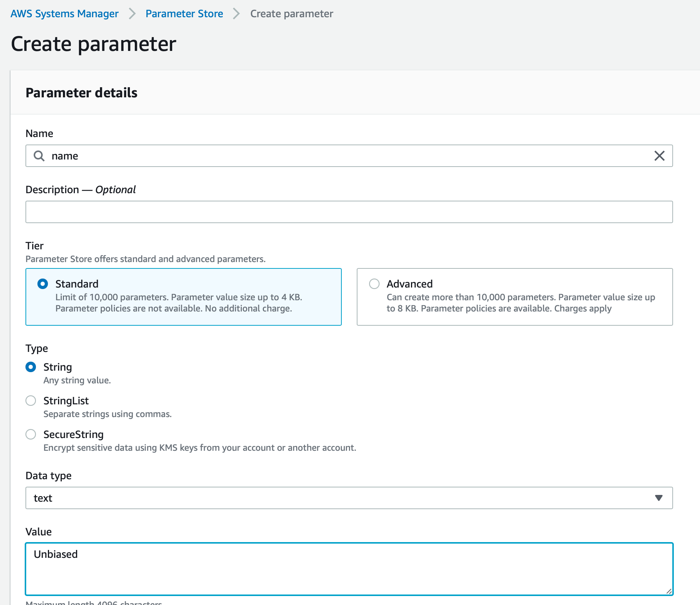Choose the SecureString type radio button

coord(31,434)
